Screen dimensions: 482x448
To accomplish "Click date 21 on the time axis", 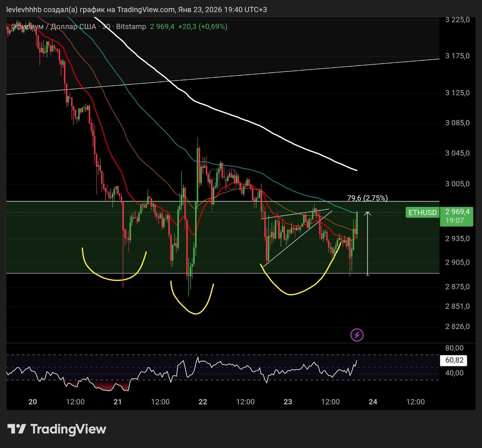I will 118,402.
